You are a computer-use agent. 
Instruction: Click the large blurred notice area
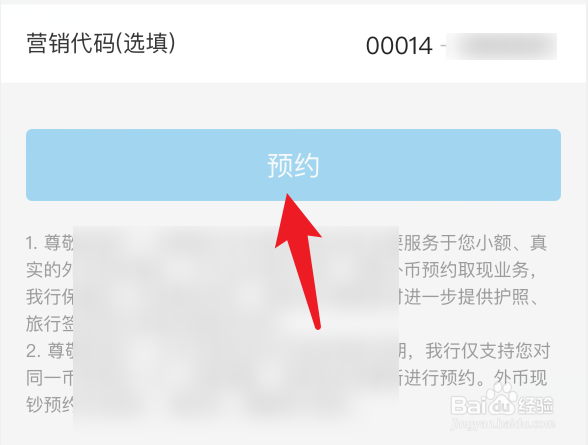coord(236,327)
